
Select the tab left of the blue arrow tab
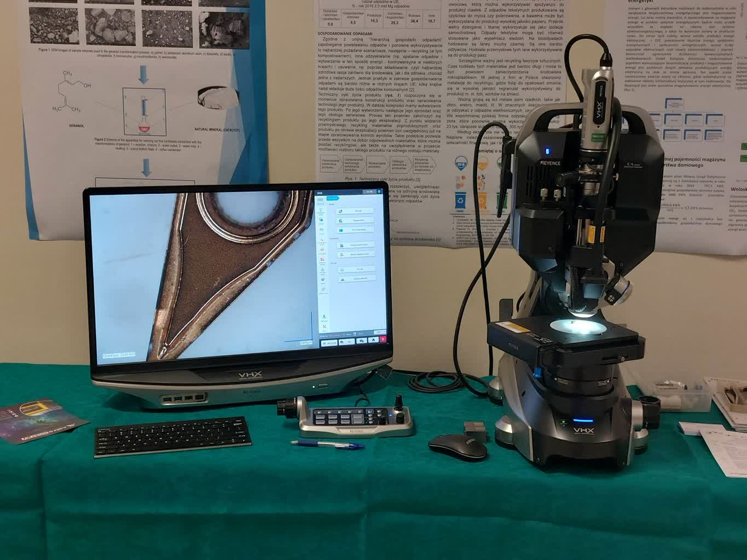(321, 199)
